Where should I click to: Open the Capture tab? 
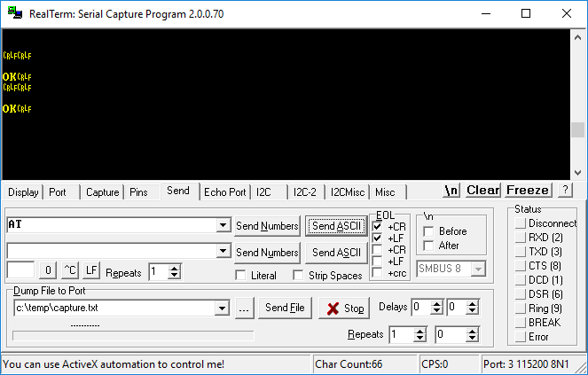point(102,192)
